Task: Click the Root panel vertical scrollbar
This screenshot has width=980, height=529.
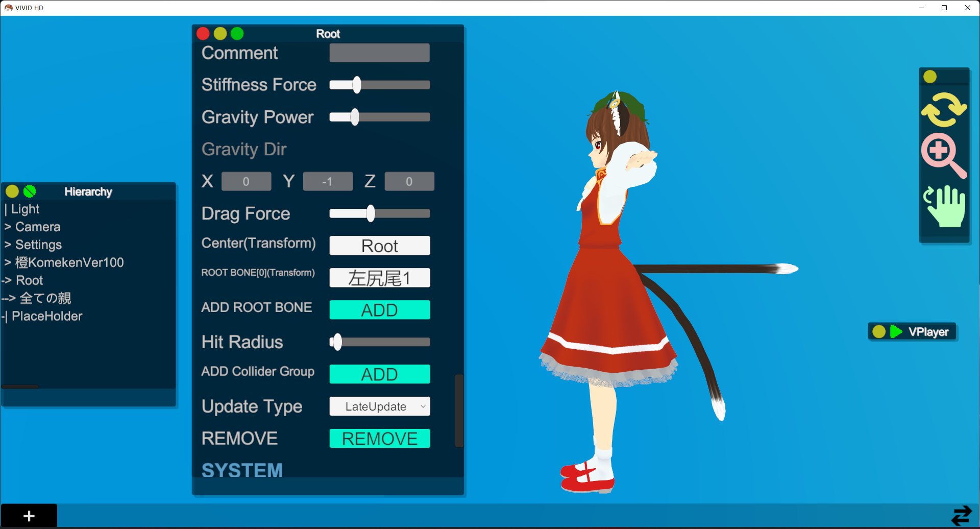Action: (459, 411)
